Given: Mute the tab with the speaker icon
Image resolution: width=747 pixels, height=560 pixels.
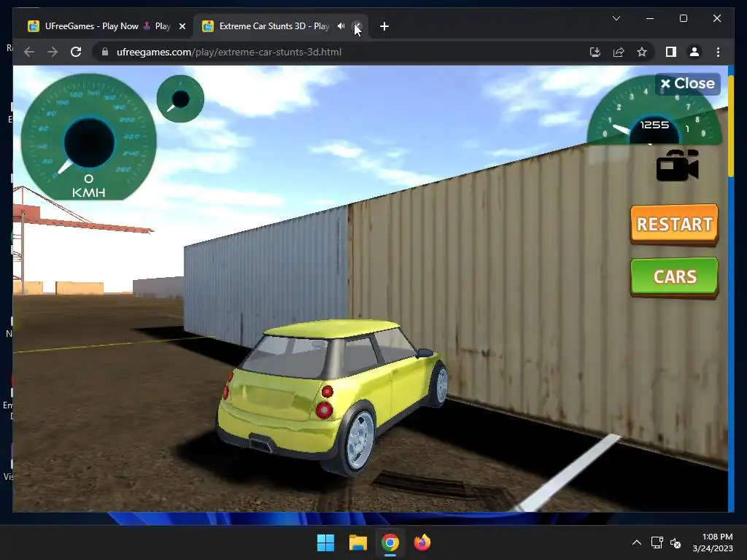Looking at the screenshot, I should (x=341, y=26).
